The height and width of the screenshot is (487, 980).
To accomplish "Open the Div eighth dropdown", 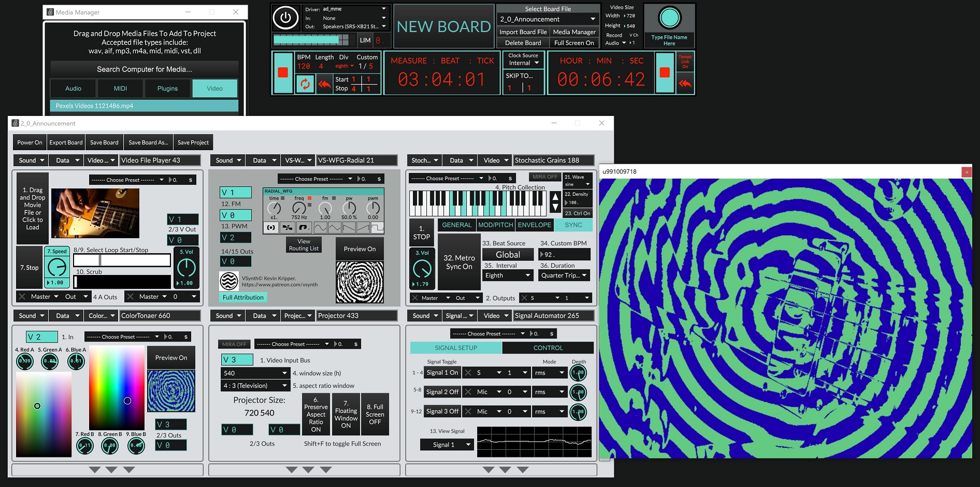I will click(x=344, y=66).
